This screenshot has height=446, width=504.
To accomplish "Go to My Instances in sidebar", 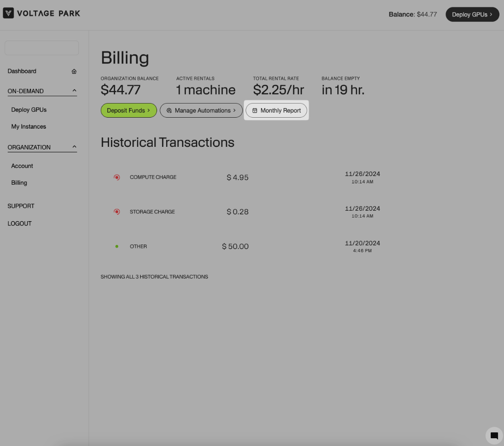I will coord(29,127).
